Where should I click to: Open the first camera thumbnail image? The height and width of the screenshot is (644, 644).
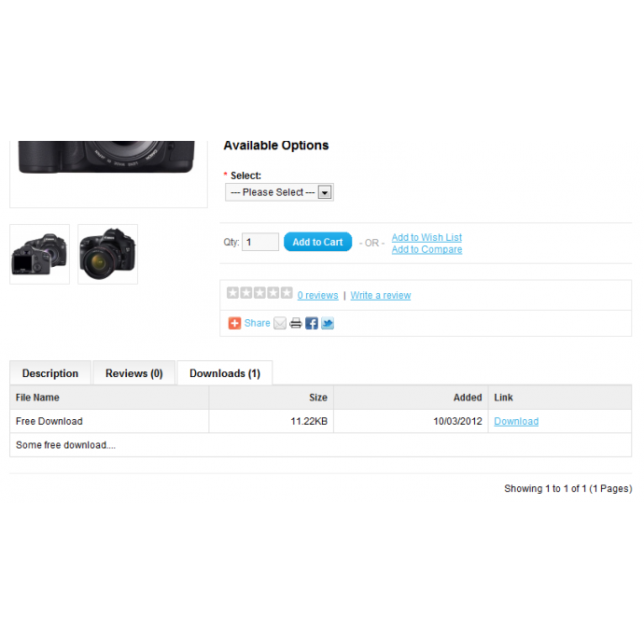tap(39, 254)
